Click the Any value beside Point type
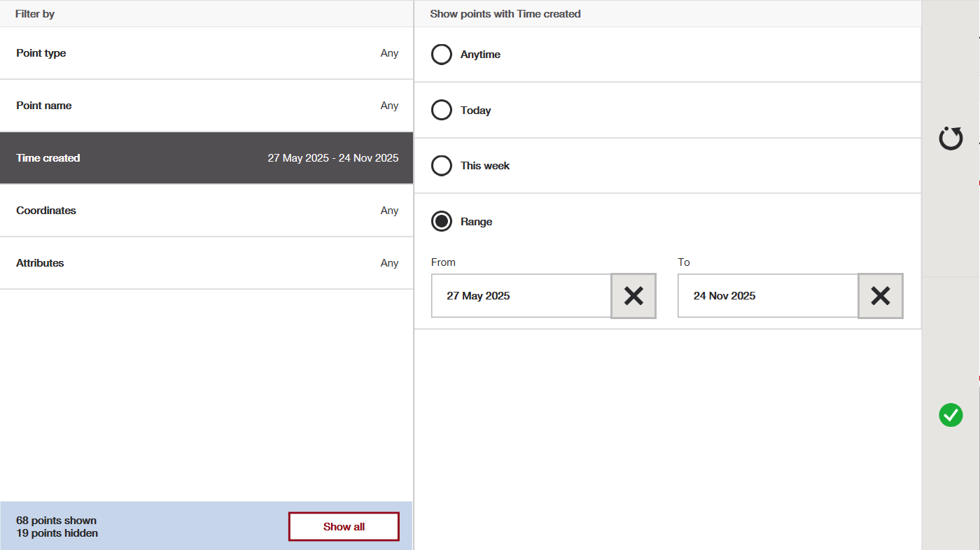 (389, 53)
